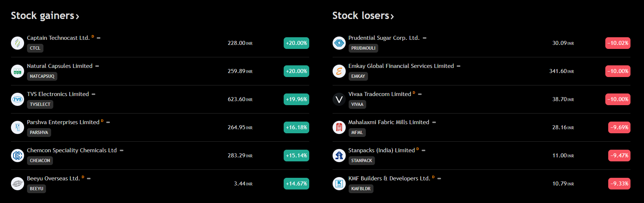The width and height of the screenshot is (644, 203).
Task: Click the Prudential Sugar Corp logo
Action: point(339,43)
